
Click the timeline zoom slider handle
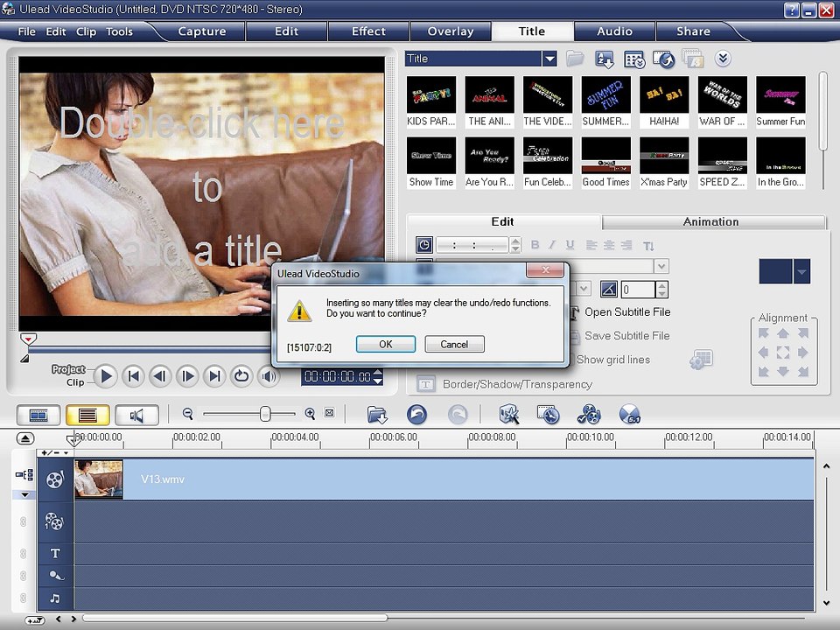coord(264,414)
